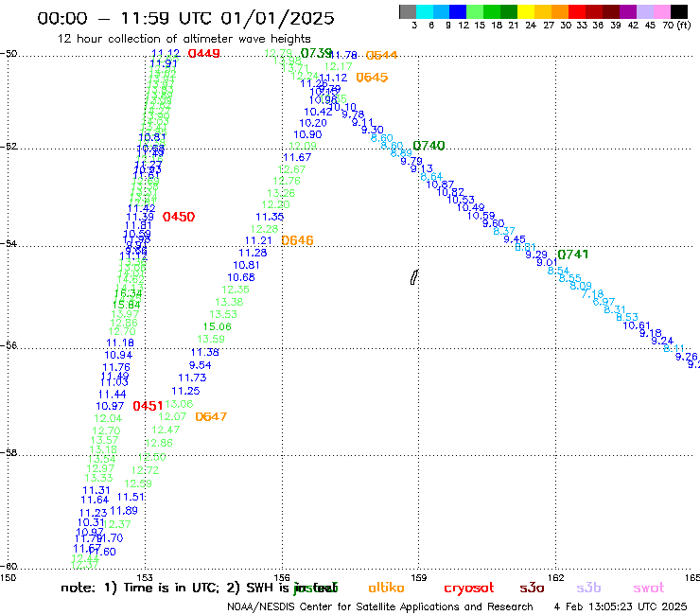
Task: Click the wave height value 16.34
Action: pos(128,294)
